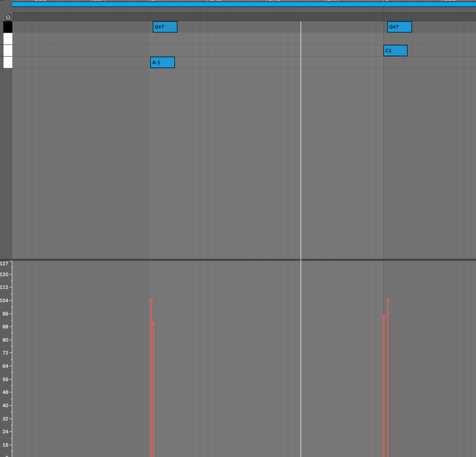The width and height of the screenshot is (476, 457).
Task: Select the A-1 note
Action: coord(162,62)
